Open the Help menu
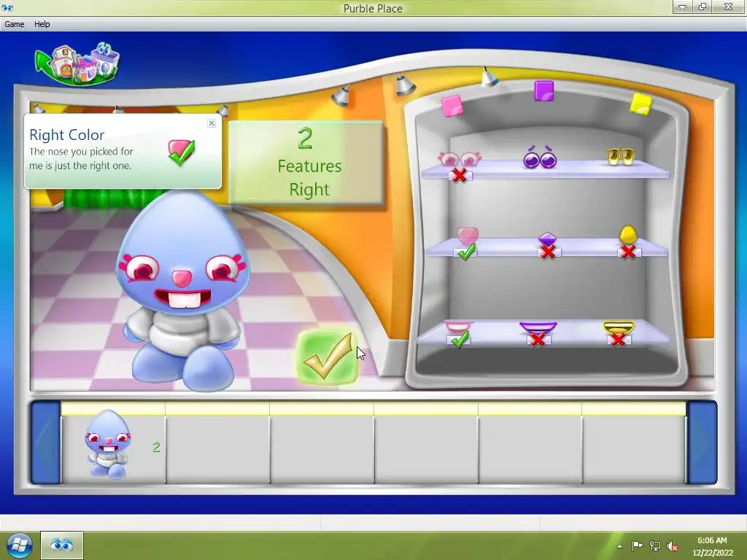Image resolution: width=747 pixels, height=560 pixels. point(42,24)
